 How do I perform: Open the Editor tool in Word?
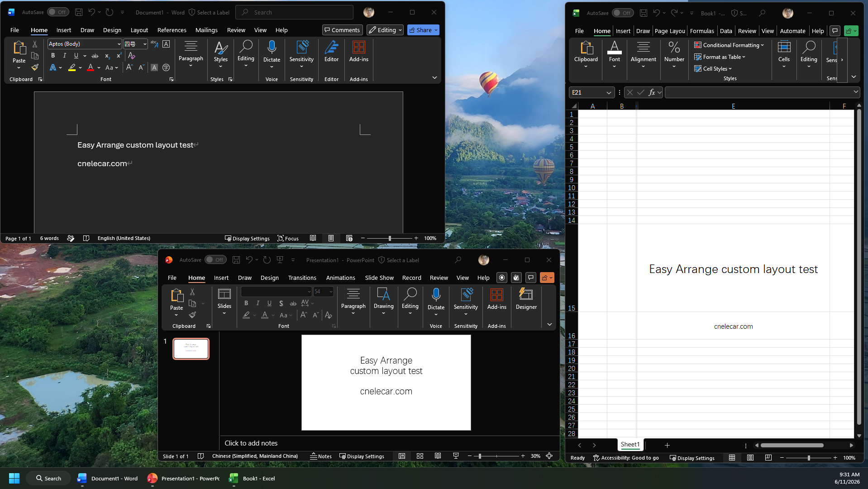pyautogui.click(x=331, y=51)
